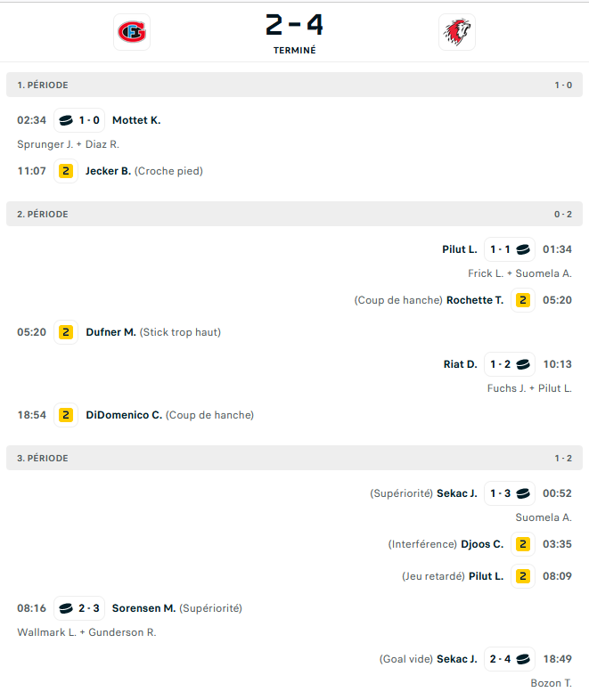
Task: Click Pilut L. delay-of-game penalty icon
Action: point(523,576)
